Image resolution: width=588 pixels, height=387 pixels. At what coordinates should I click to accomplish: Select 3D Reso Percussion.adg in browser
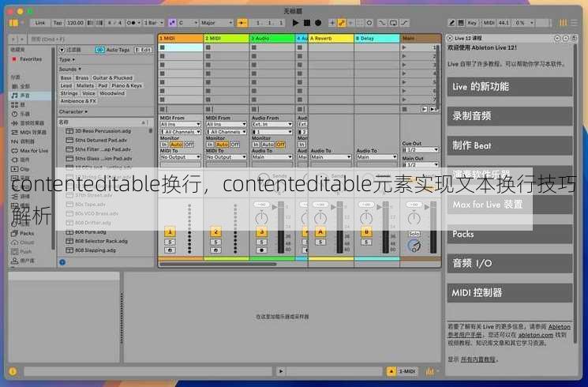(x=103, y=131)
